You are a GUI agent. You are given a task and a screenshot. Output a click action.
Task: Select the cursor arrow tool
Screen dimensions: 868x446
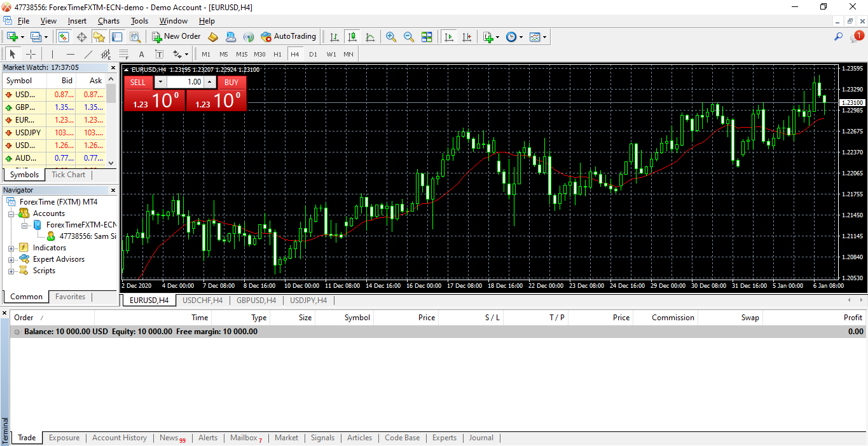click(13, 54)
